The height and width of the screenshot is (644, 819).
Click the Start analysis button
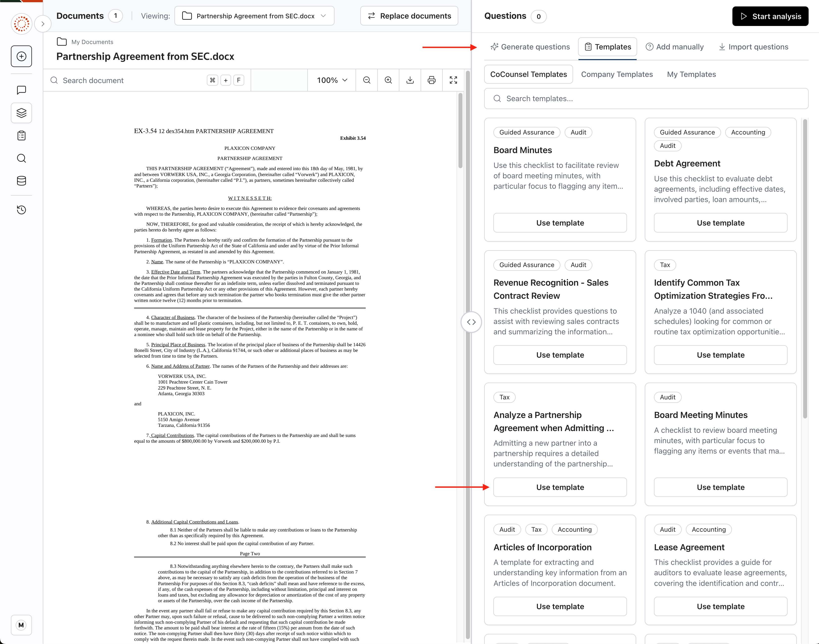point(770,16)
